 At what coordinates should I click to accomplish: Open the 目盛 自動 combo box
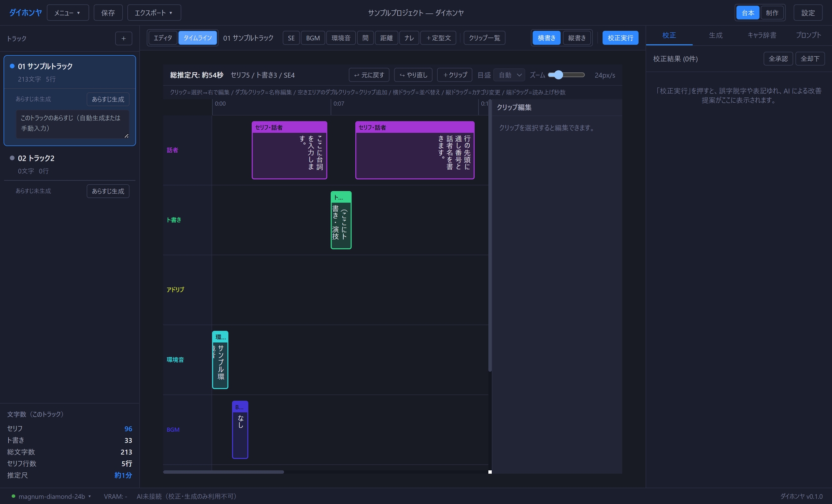510,75
